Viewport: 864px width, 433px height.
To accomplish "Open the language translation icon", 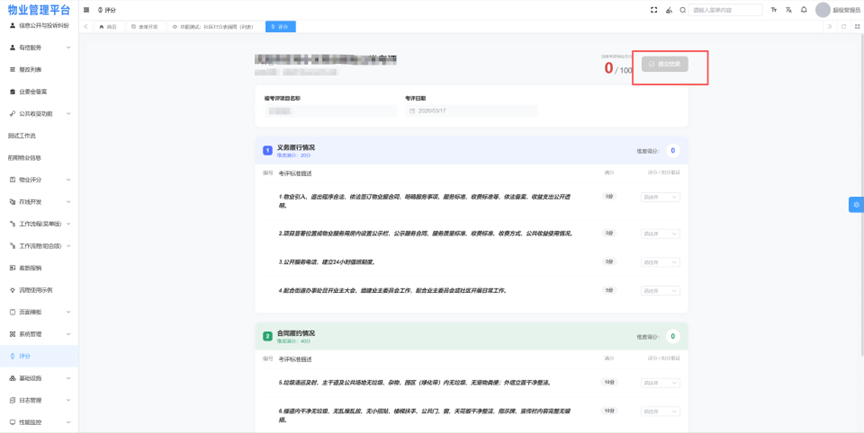I will click(x=789, y=10).
